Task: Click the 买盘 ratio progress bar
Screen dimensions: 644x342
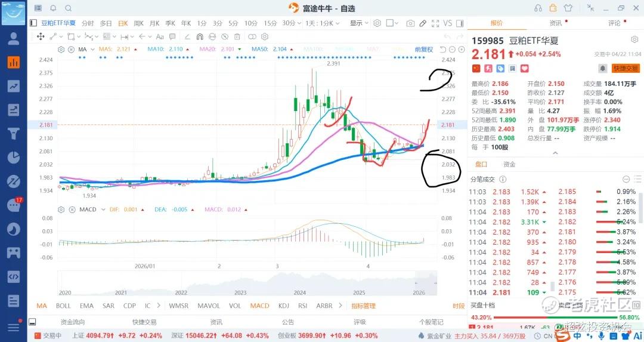Action: [555, 318]
